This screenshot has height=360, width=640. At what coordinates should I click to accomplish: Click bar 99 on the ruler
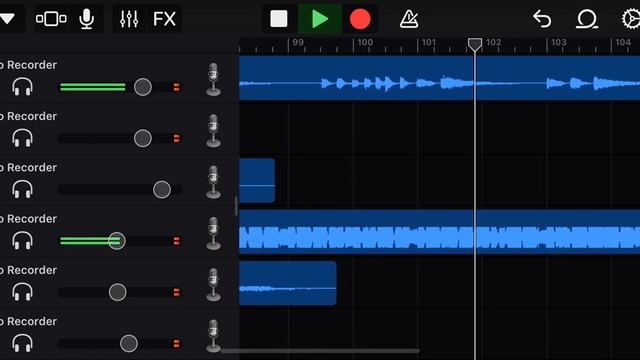[x=298, y=42]
